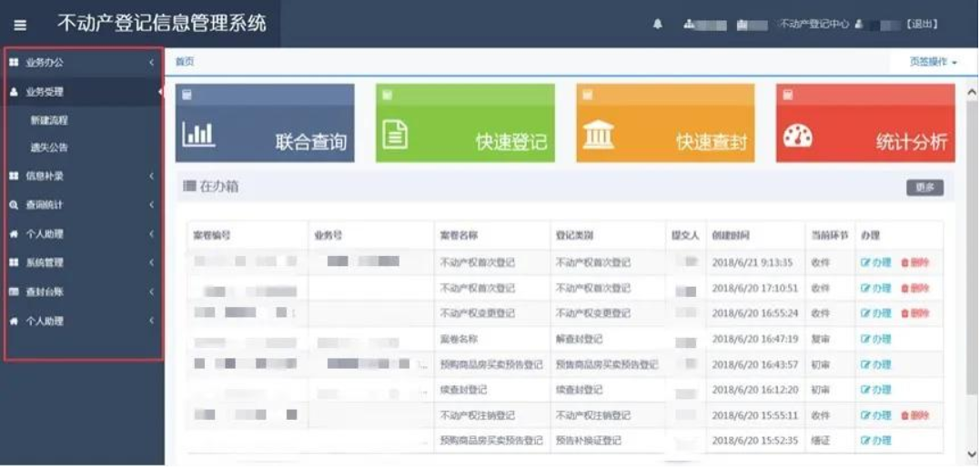Expand 查封台账 using its chevron
980x470 pixels.
(151, 291)
